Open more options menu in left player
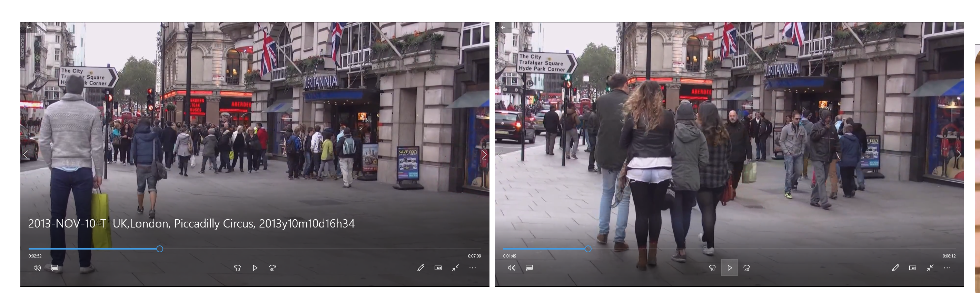Screen dimensions: 980x293 (473, 268)
